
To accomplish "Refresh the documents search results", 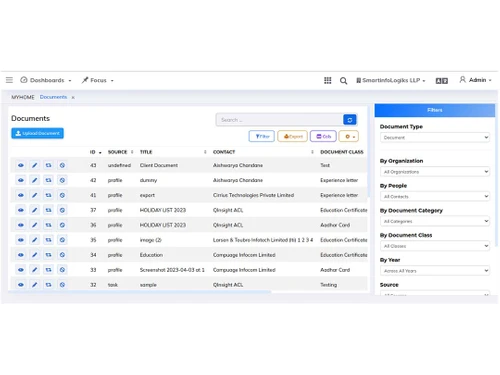I will pos(350,120).
